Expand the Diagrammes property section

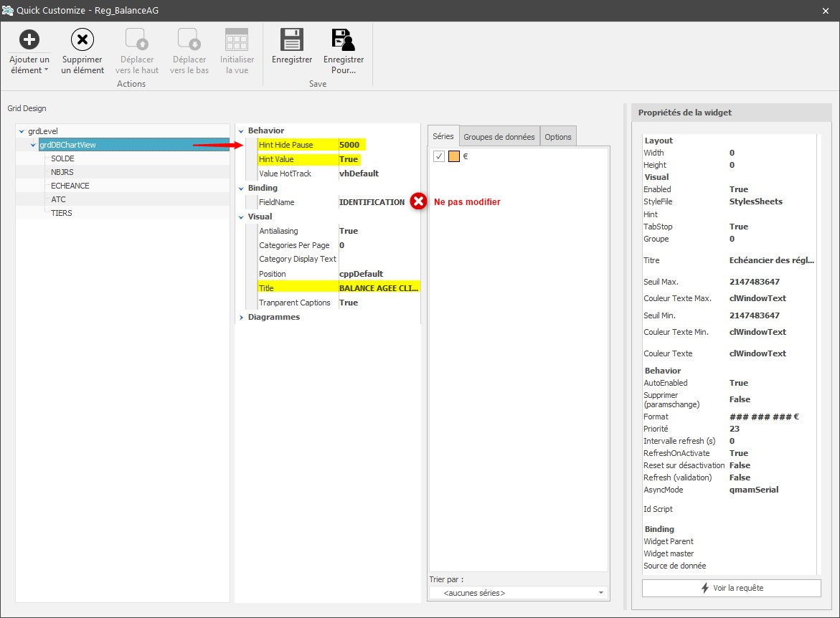241,317
